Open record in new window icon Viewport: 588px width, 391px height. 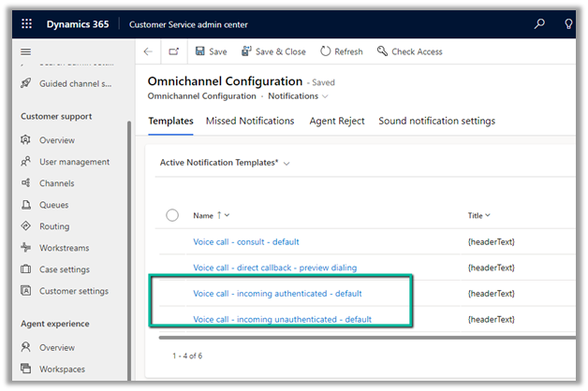[173, 52]
